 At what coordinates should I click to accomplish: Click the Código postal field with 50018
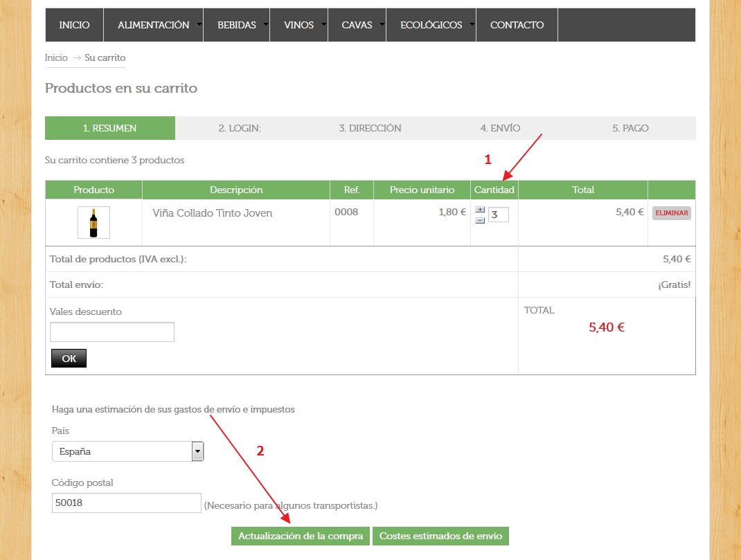coord(126,503)
